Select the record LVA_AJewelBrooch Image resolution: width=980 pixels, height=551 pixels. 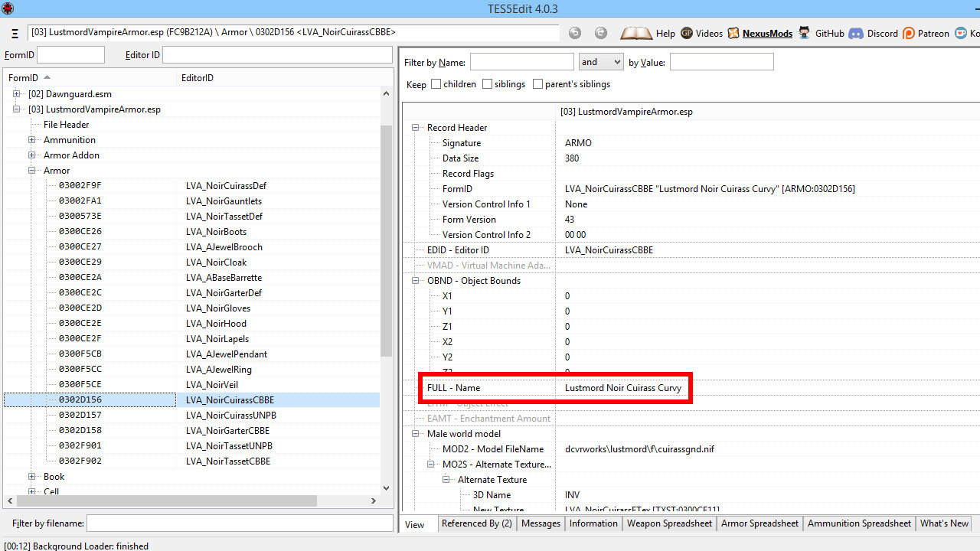(224, 247)
